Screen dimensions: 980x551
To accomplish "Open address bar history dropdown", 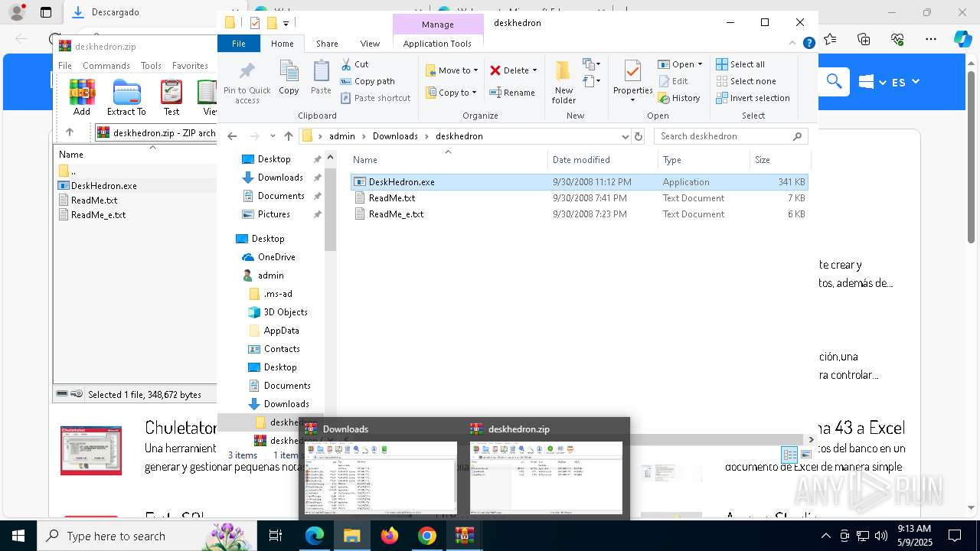I will coord(625,136).
